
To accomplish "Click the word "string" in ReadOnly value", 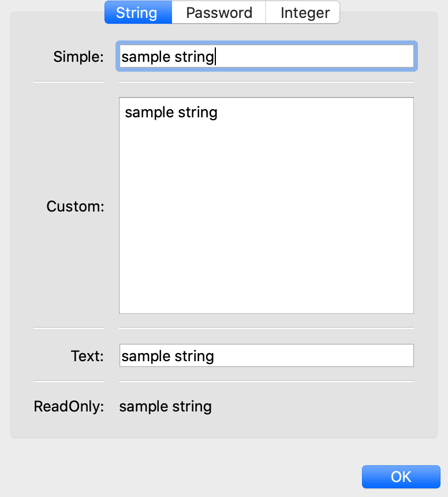I will [192, 406].
